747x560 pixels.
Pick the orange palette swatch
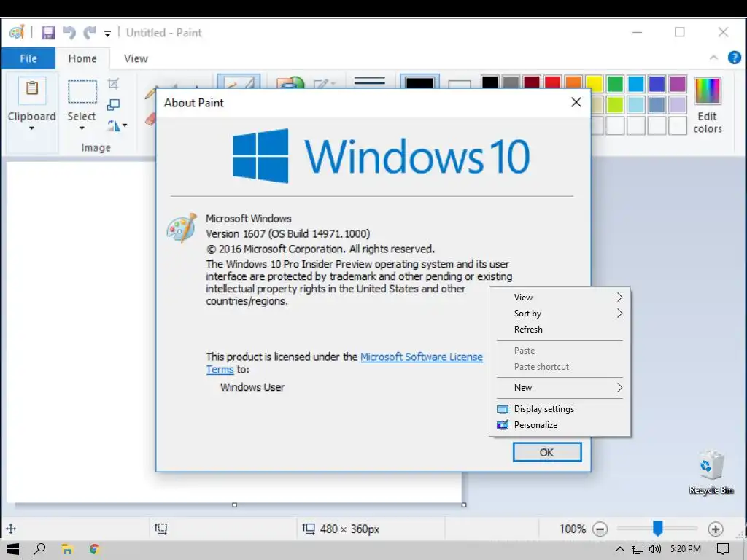coord(573,83)
